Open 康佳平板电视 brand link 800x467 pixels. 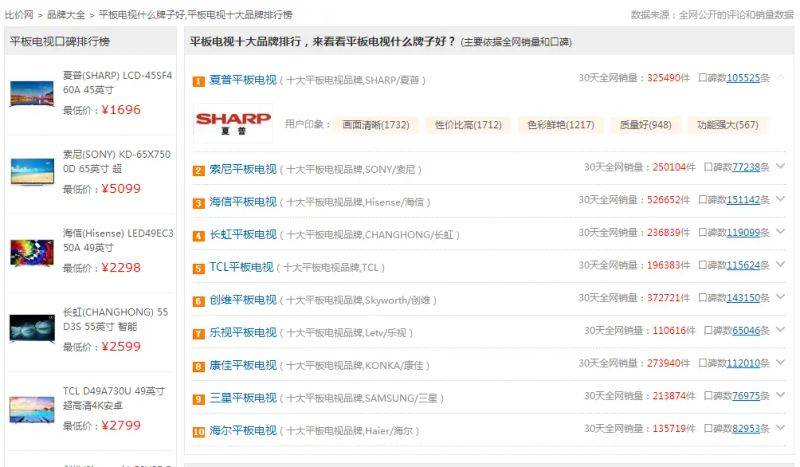(243, 365)
